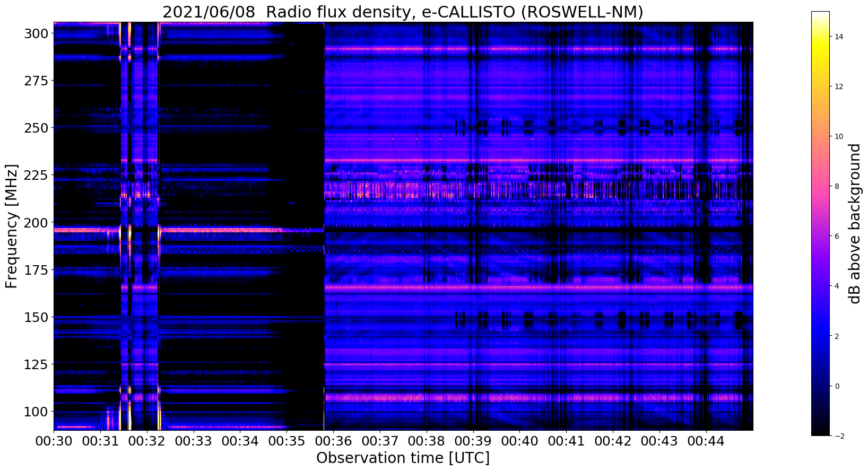868x471 pixels.
Task: Click the 'Observation time [UTC]' axis label
Action: point(403,458)
